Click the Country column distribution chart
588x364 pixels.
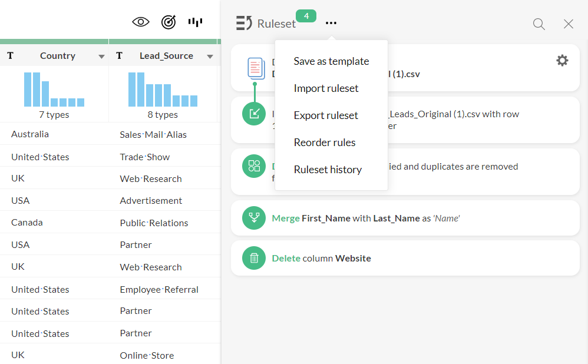click(x=54, y=90)
